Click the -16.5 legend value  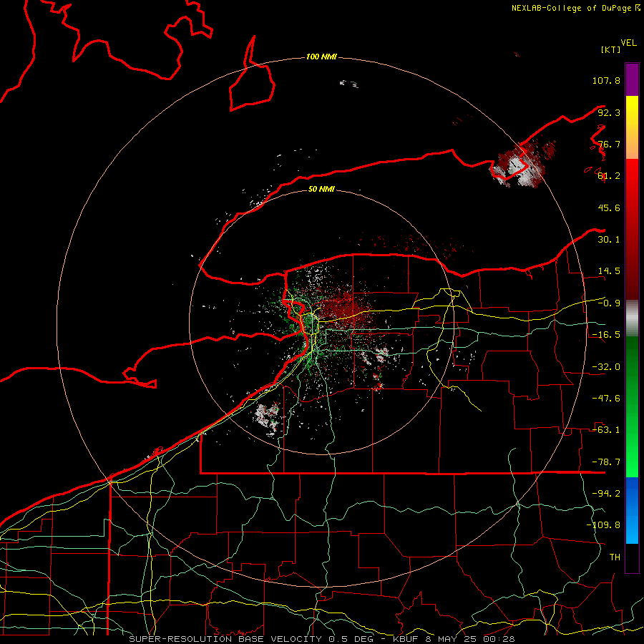[x=606, y=335]
